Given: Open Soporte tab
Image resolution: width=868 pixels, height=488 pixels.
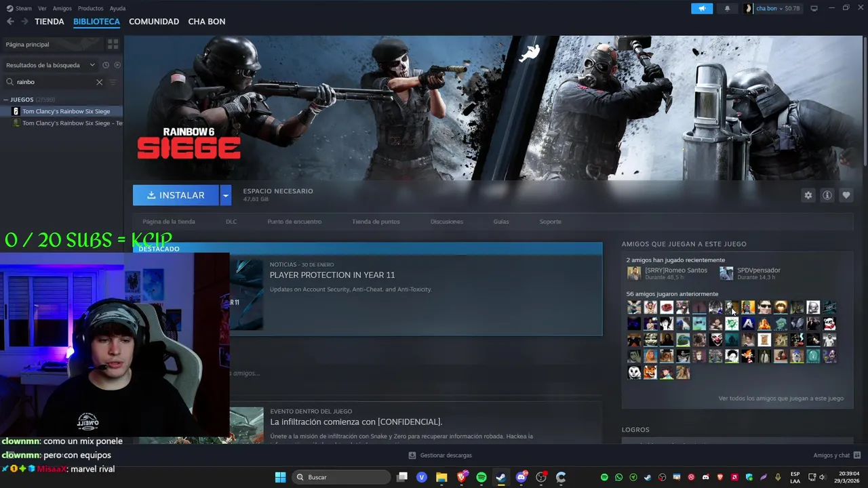Looking at the screenshot, I should [551, 222].
